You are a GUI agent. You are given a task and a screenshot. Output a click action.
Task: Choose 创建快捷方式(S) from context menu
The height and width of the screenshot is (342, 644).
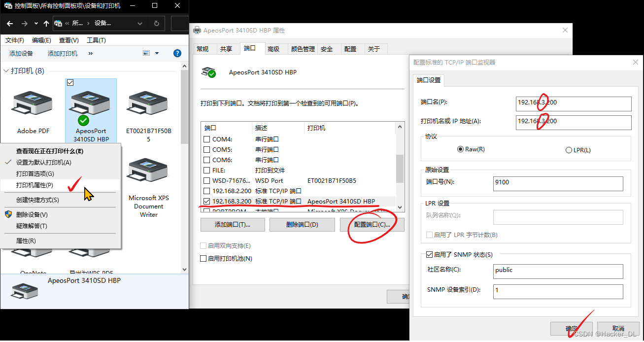pos(61,200)
